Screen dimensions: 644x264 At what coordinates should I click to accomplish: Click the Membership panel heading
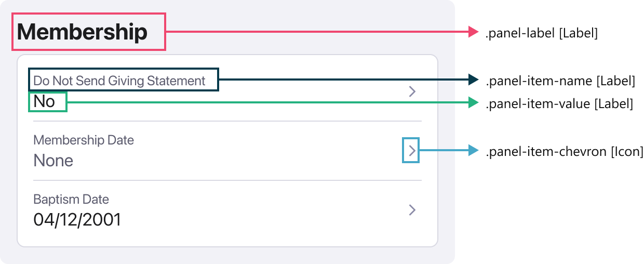click(83, 32)
